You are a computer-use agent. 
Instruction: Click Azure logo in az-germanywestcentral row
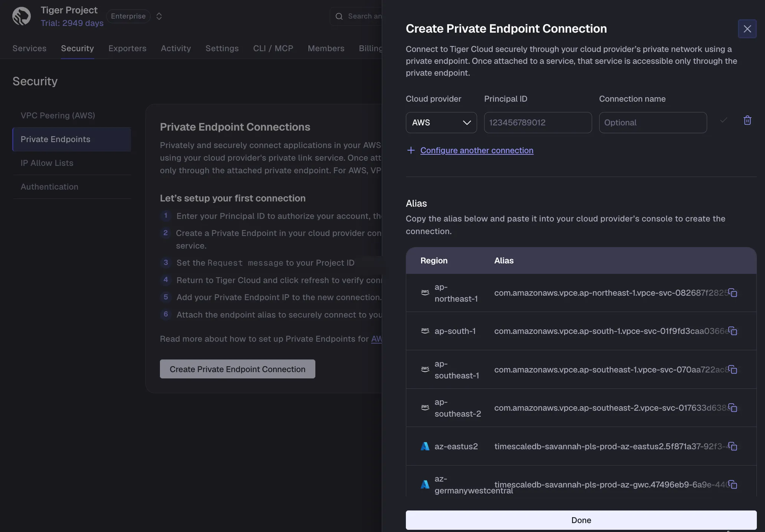[x=425, y=485]
